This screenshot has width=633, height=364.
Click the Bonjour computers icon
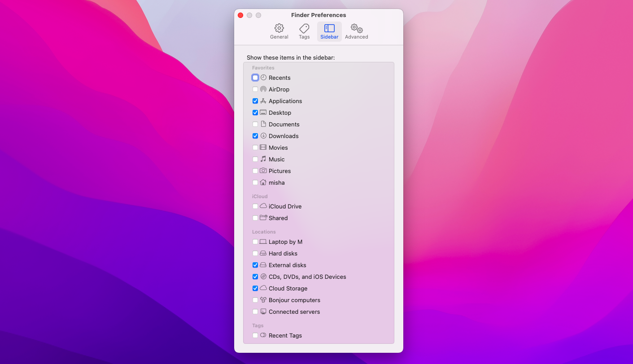262,300
